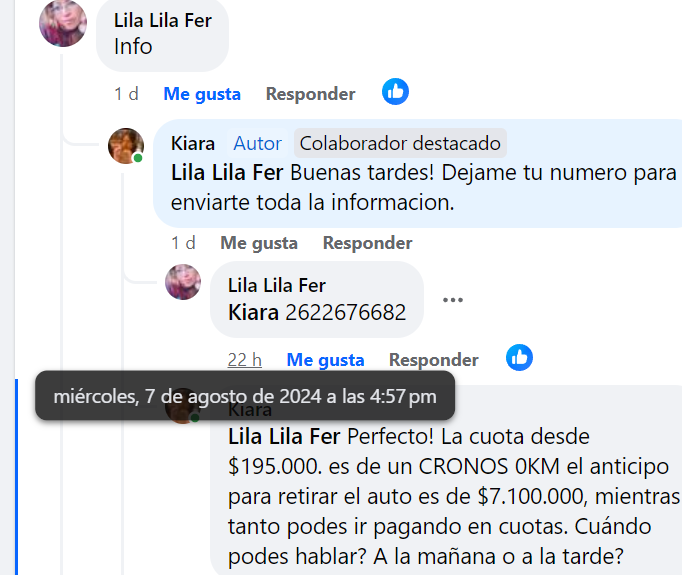Click the Kiara mention before 2622676682
This screenshot has height=575, width=682.
(x=253, y=312)
